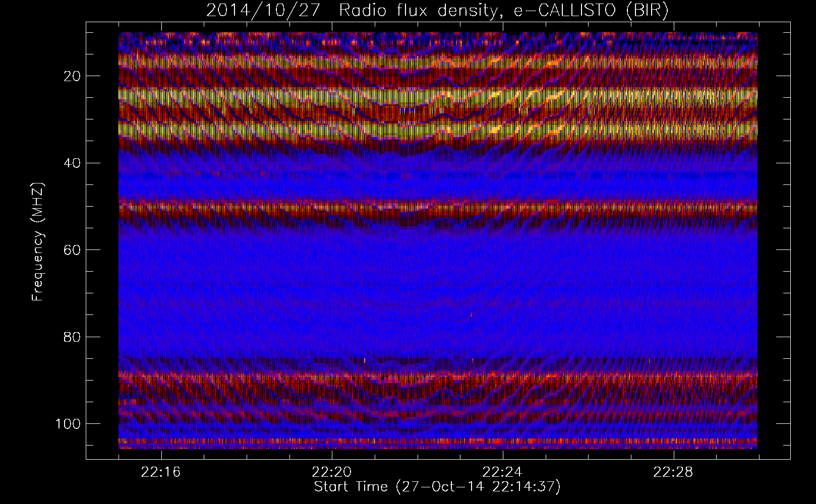Click the 20 frequency tick label

(72, 76)
